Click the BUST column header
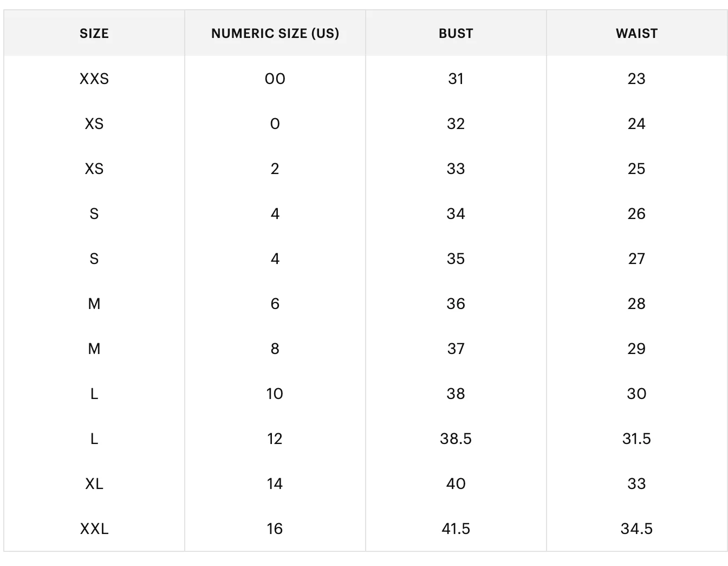 point(456,34)
